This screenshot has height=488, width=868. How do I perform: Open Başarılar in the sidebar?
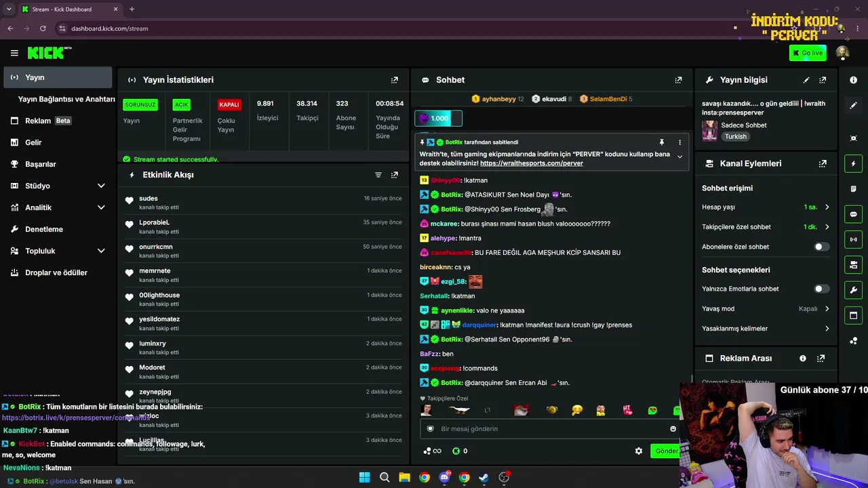(x=58, y=164)
